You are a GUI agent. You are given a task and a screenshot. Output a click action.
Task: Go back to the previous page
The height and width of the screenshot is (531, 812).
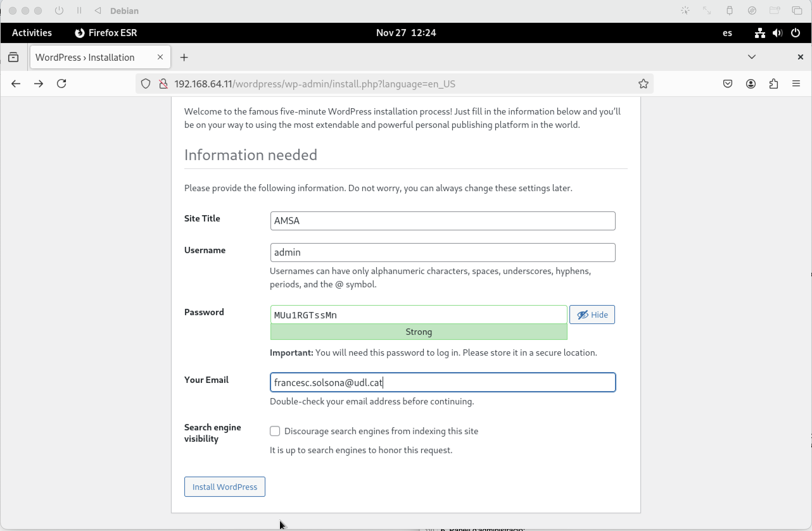pyautogui.click(x=16, y=84)
